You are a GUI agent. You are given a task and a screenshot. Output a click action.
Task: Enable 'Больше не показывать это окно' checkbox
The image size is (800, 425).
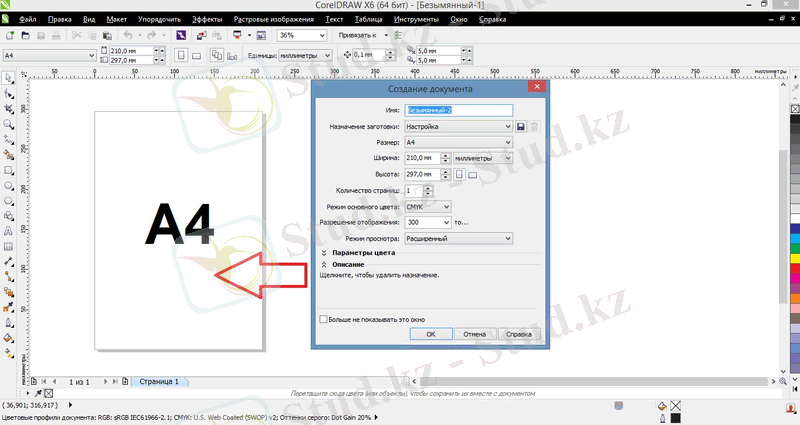[323, 319]
